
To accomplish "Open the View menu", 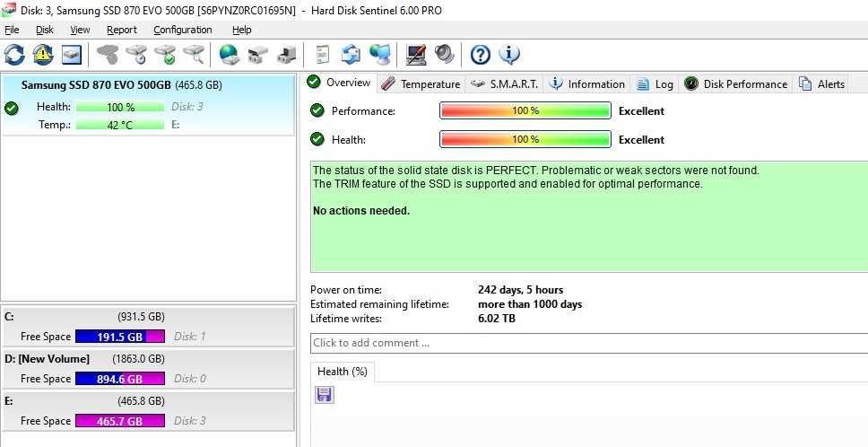I will (81, 30).
